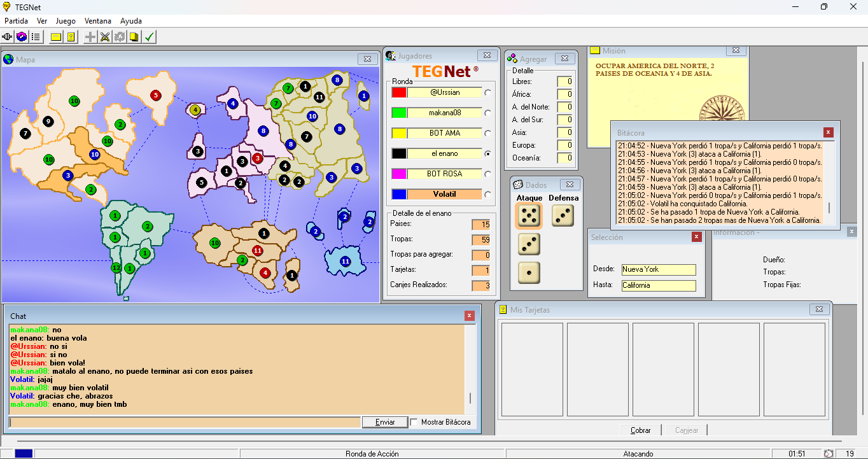
Task: Click the Cobrar button under Mis Tarjetas
Action: coord(640,430)
